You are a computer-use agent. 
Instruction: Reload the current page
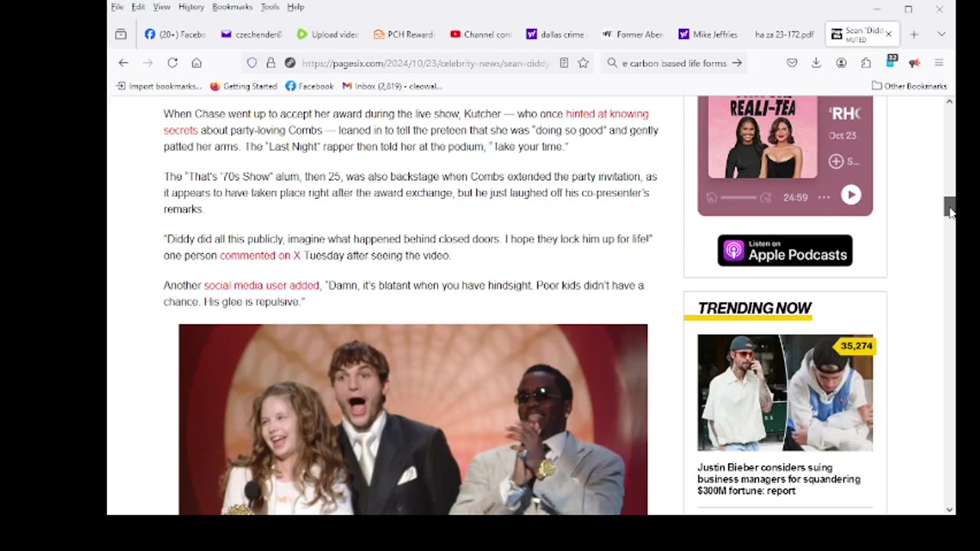[x=172, y=63]
